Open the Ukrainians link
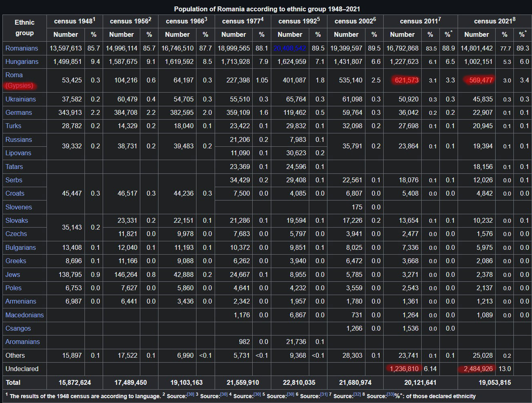Image resolution: width=532 pixels, height=403 pixels. coord(21,99)
